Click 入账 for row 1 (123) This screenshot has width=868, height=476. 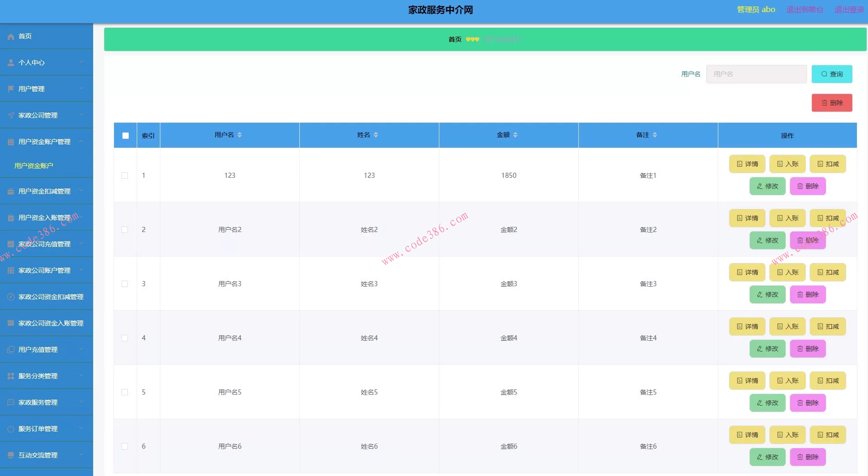click(x=787, y=164)
